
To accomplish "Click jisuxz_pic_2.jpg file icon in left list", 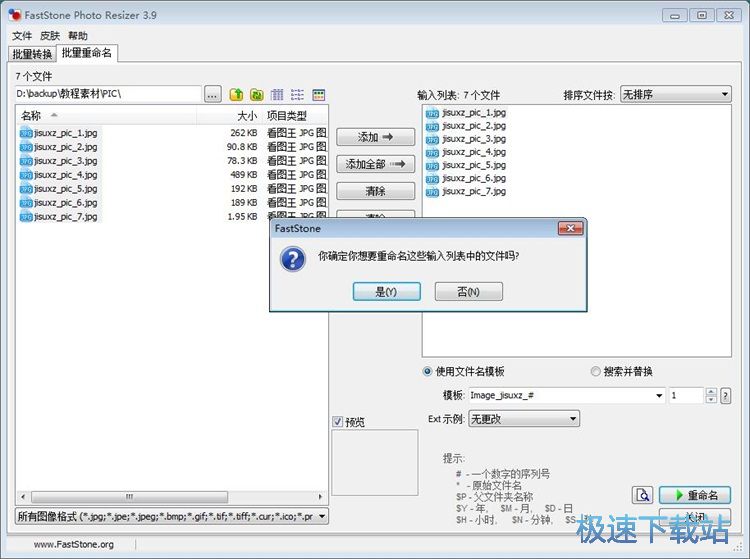I will pos(26,147).
